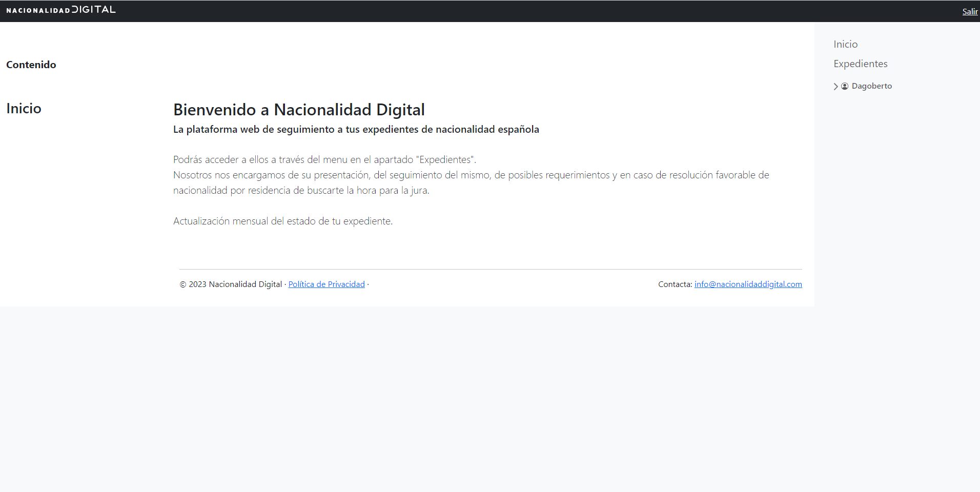Click the info@nacionalidaddigital.com email link
The width and height of the screenshot is (980, 492).
click(748, 284)
